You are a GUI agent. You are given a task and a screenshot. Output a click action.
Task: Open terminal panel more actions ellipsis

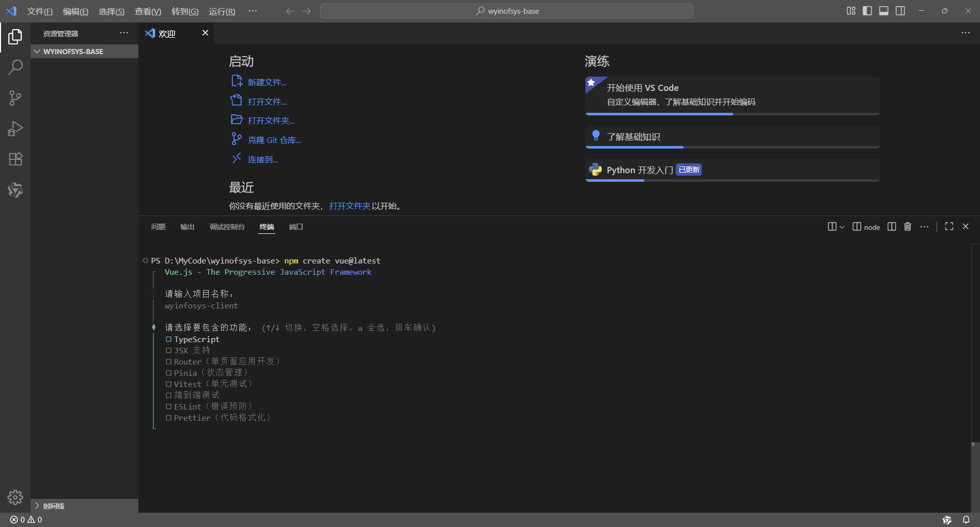924,227
